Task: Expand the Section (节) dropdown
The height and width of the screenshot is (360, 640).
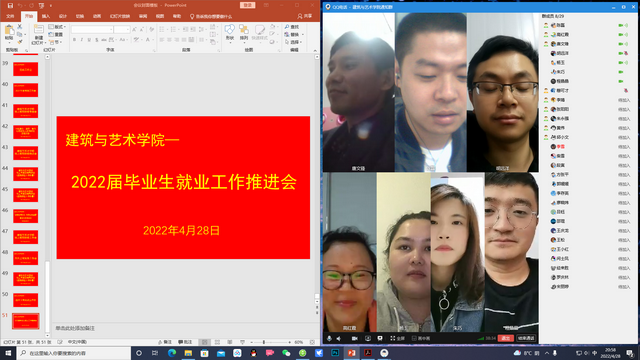Action: [56, 42]
